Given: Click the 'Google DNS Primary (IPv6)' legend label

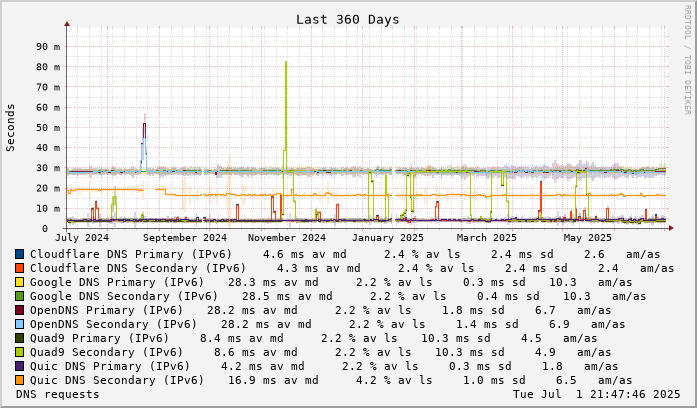Looking at the screenshot, I should coord(117,282).
